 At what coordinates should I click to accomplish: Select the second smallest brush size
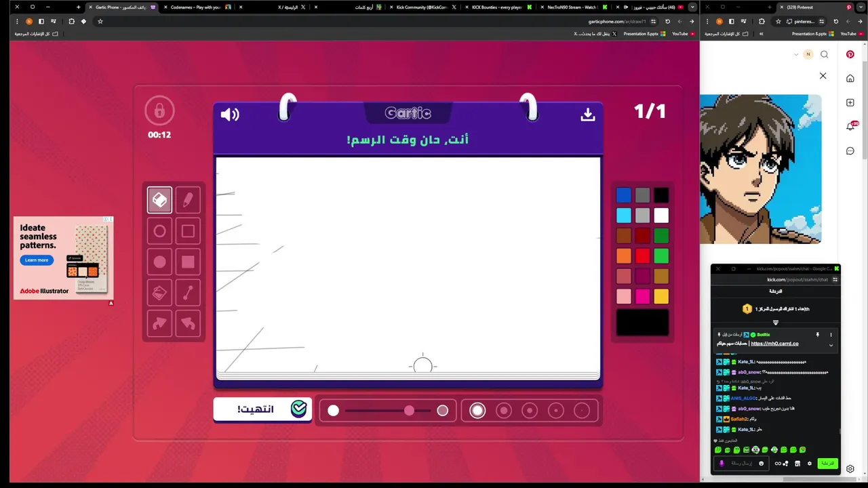[556, 411]
